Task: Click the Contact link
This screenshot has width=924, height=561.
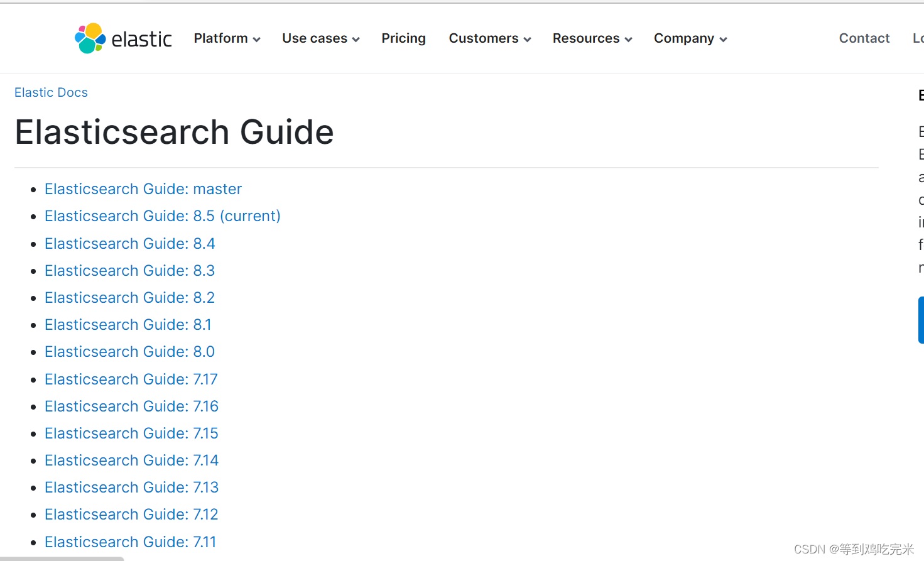Action: coord(864,38)
